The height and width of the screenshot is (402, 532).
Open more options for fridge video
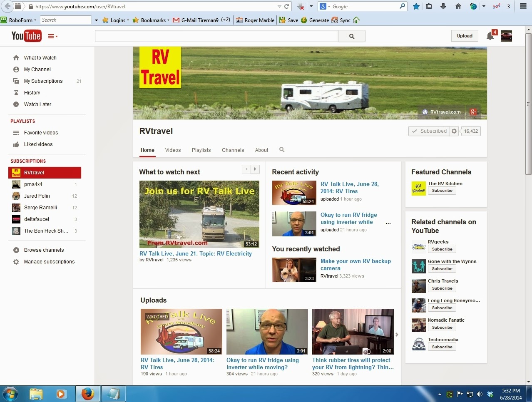point(388,223)
